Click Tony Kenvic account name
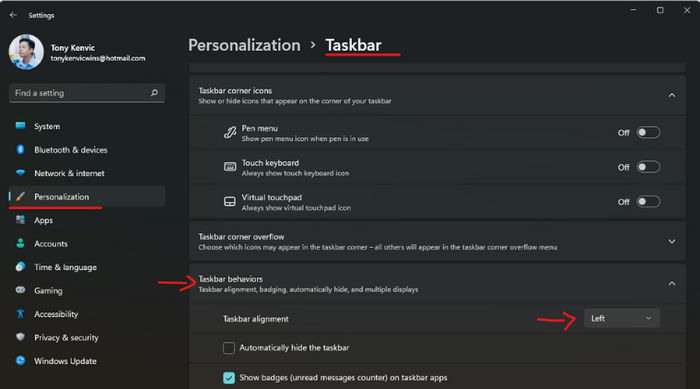 coord(72,48)
